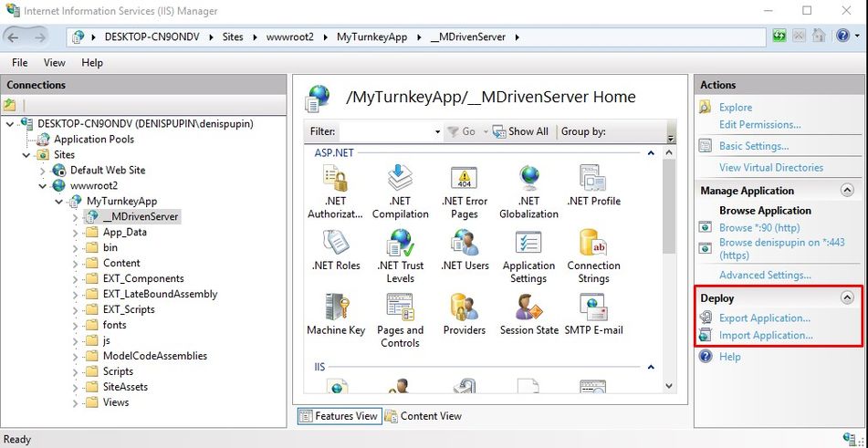868x448 pixels.
Task: Collapse the MyTurnkeyApp node
Action: [x=59, y=202]
